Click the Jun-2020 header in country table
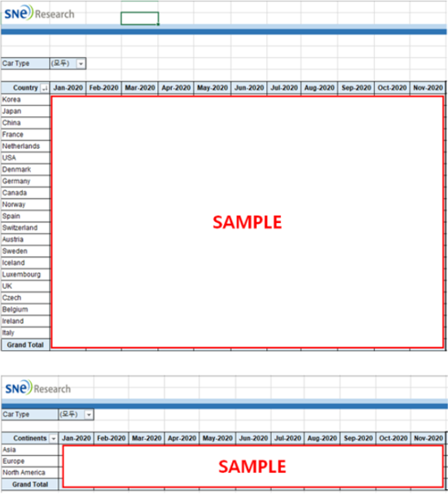 [249, 88]
